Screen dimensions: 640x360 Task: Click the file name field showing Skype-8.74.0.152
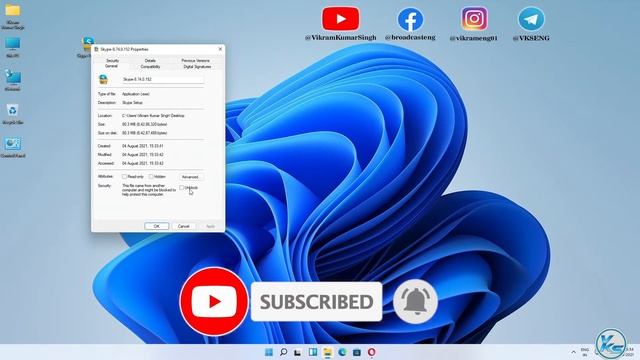(x=163, y=79)
